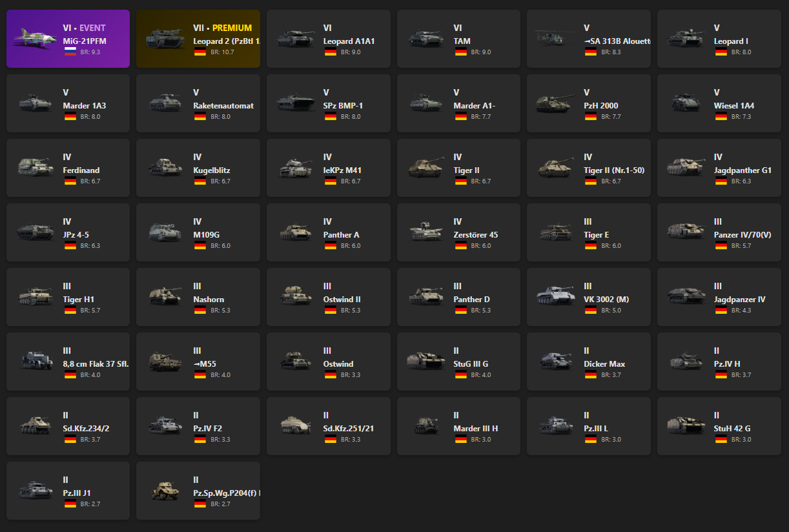The image size is (789, 532).
Task: Open the StuH 42 G card
Action: click(719, 426)
